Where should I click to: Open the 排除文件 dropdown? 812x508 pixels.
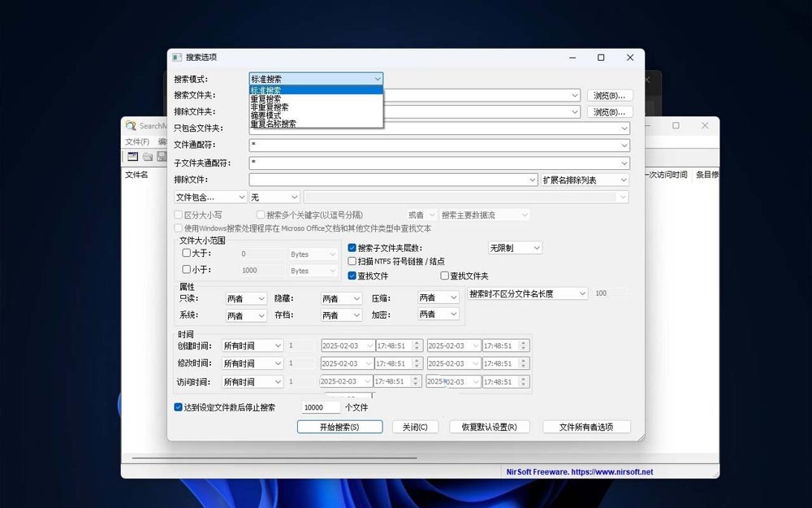tap(533, 180)
